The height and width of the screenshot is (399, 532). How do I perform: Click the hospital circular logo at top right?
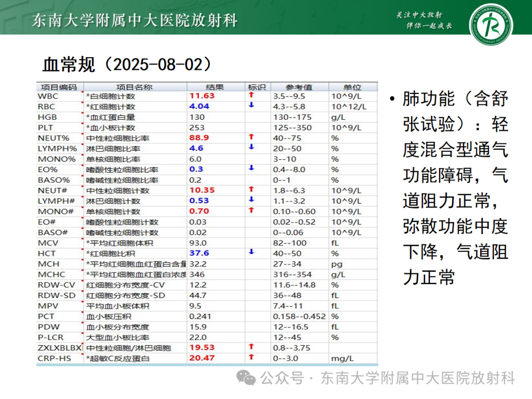click(x=493, y=22)
